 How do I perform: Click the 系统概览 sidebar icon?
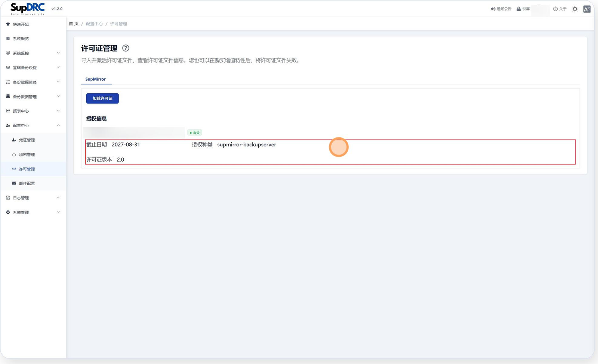tap(8, 38)
